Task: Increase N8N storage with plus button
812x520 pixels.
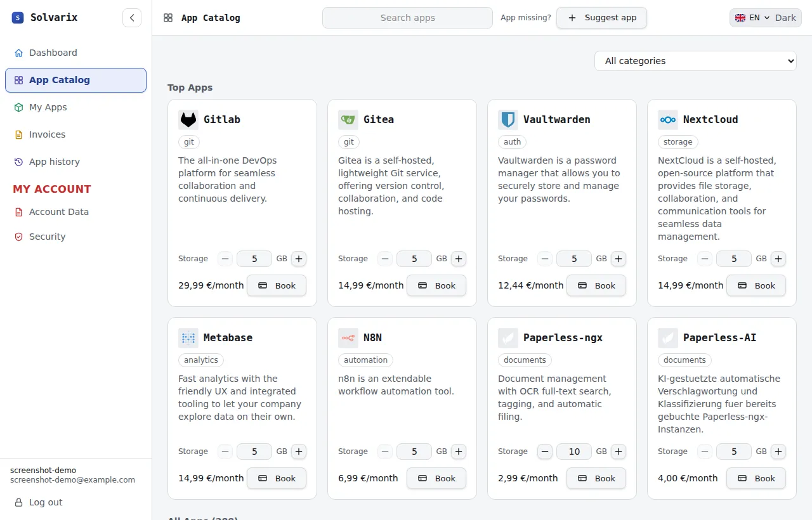Action: (459, 452)
